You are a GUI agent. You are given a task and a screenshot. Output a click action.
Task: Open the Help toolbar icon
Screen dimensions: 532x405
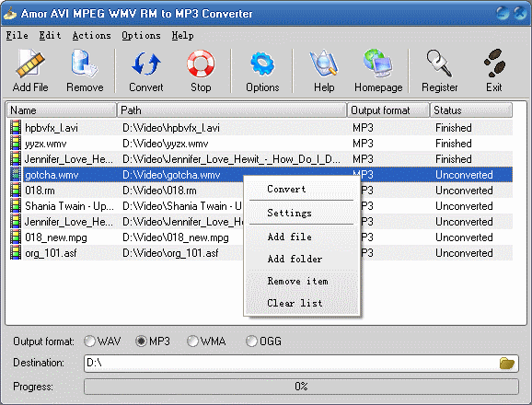click(x=324, y=63)
